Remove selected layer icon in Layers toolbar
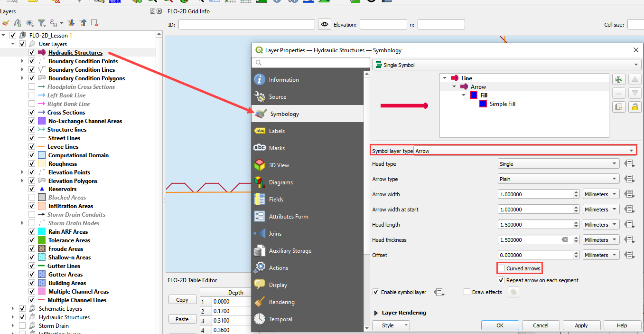The height and width of the screenshot is (334, 644). point(94,23)
